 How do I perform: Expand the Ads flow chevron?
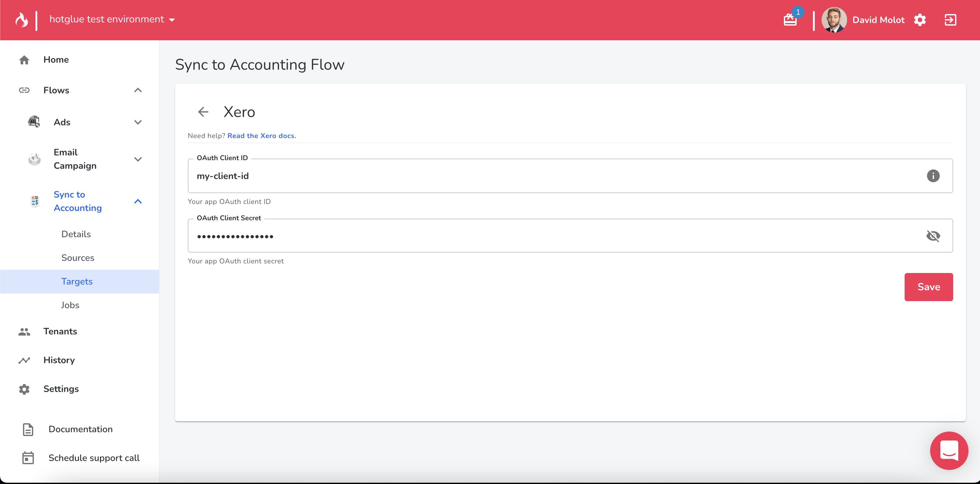138,122
